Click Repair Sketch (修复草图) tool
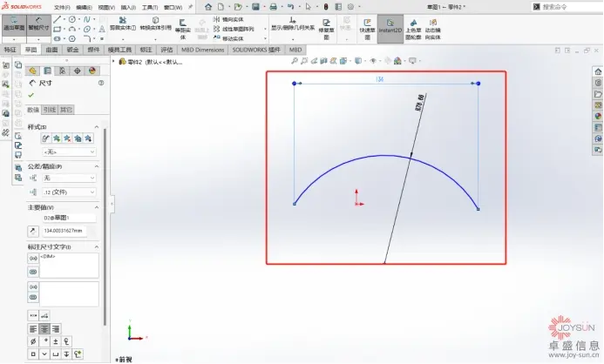The width and height of the screenshot is (604, 364). [326, 30]
